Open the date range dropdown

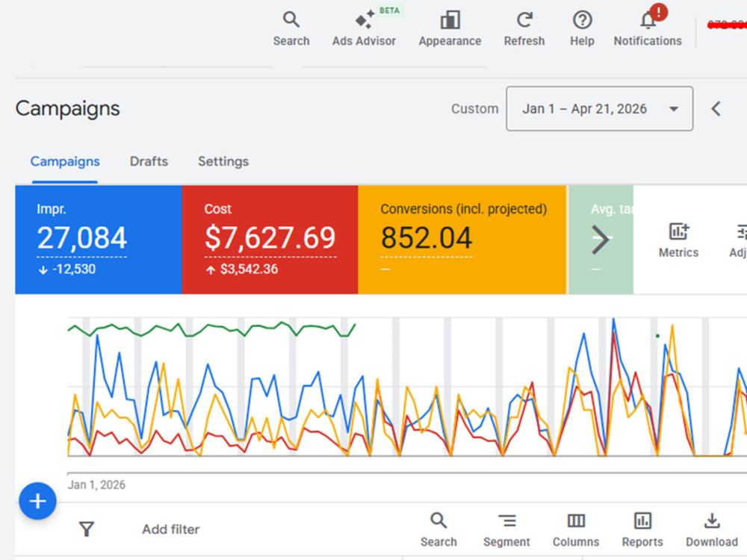(x=599, y=108)
